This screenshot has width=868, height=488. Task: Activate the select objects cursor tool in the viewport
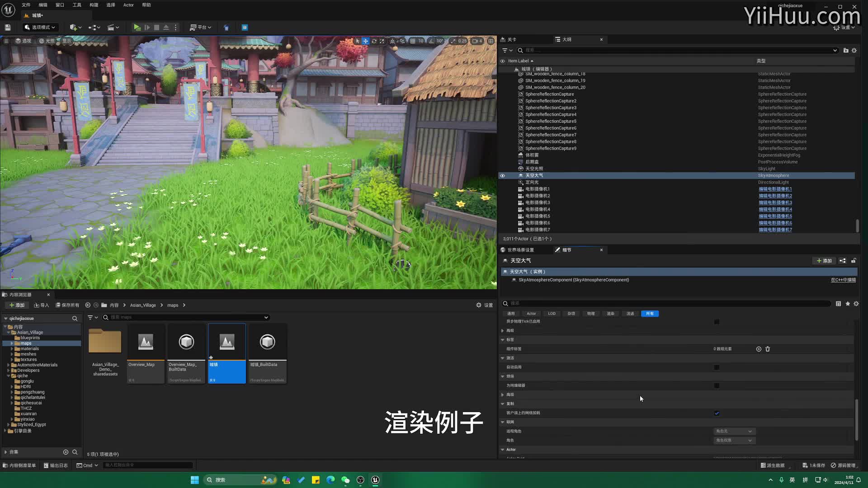(358, 41)
